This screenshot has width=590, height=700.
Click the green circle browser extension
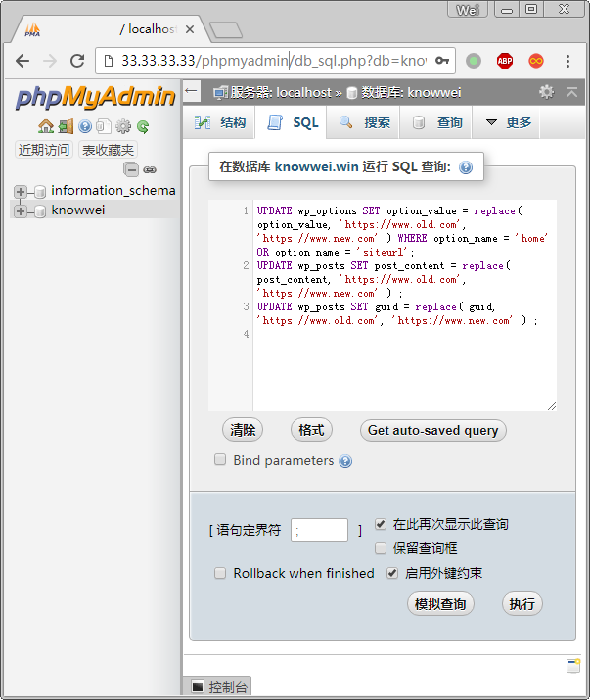click(474, 61)
